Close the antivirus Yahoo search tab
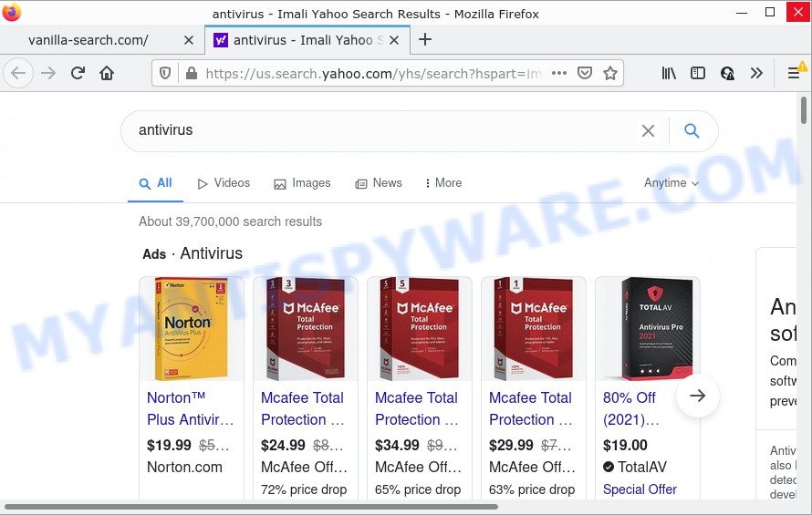Image resolution: width=812 pixels, height=515 pixels. (394, 40)
